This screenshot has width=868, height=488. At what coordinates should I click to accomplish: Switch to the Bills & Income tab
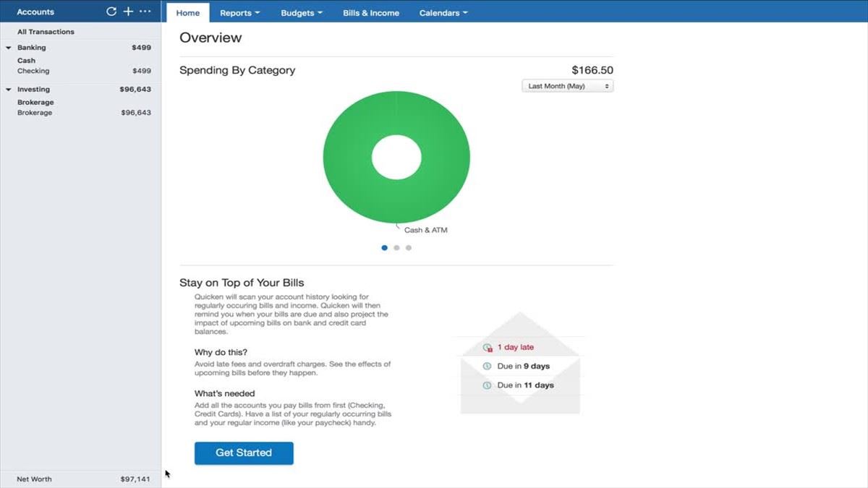pyautogui.click(x=370, y=13)
